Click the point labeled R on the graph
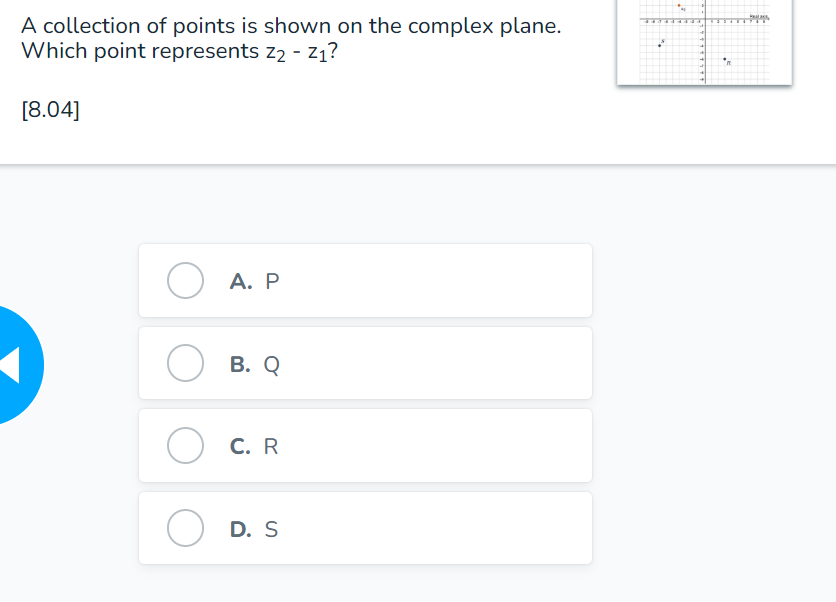Screen dimensions: 836x602 coord(725,59)
